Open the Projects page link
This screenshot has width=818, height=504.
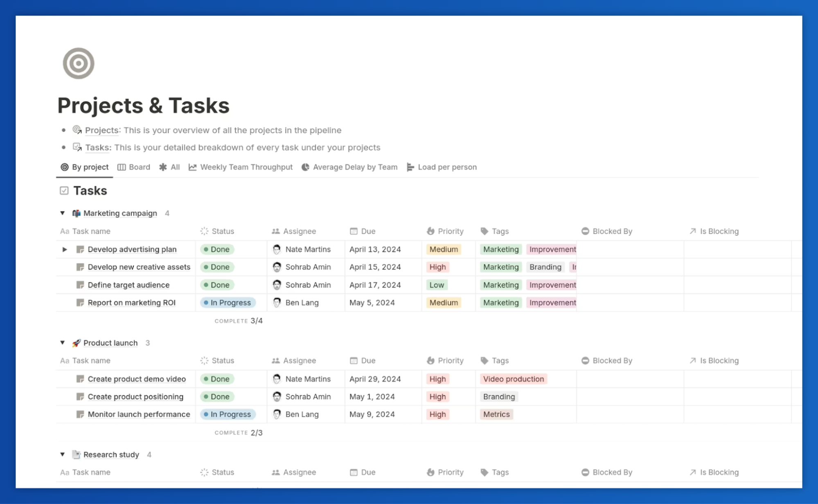[x=102, y=130]
